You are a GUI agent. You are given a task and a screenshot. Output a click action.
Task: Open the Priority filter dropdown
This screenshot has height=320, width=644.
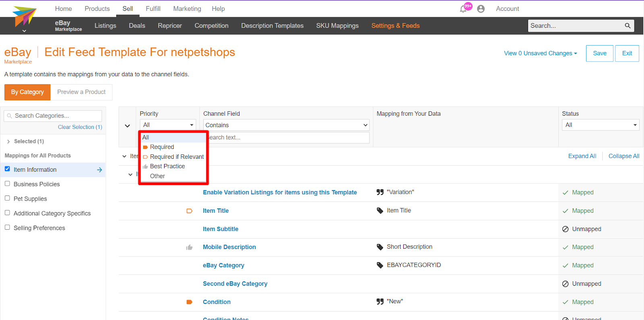(x=168, y=125)
